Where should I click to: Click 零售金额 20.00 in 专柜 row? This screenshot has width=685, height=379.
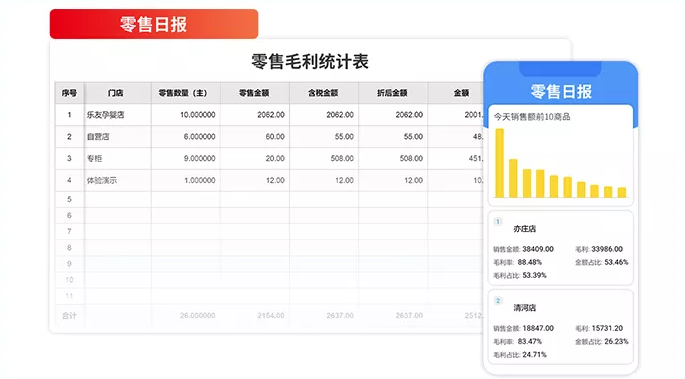pos(275,158)
